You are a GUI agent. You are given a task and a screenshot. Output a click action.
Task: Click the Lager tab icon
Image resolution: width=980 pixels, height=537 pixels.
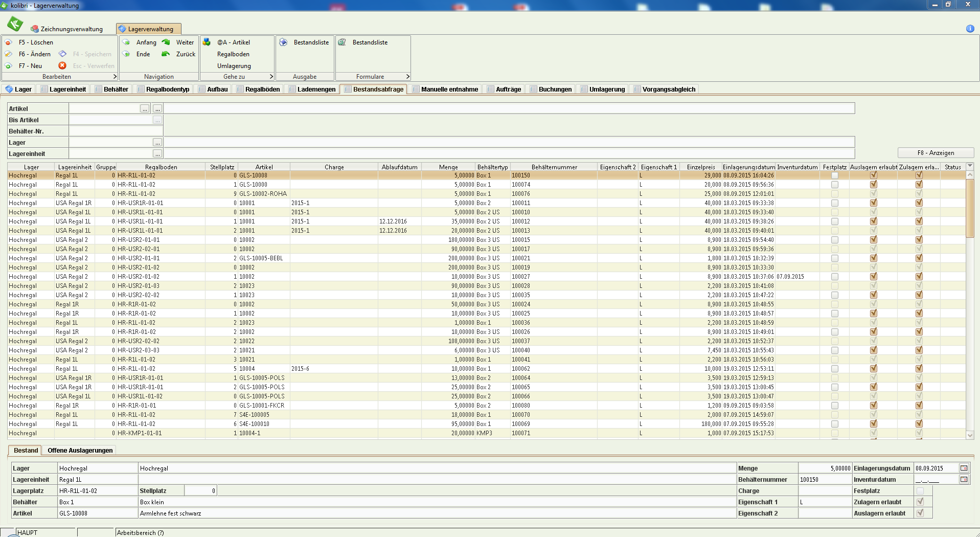(x=9, y=89)
